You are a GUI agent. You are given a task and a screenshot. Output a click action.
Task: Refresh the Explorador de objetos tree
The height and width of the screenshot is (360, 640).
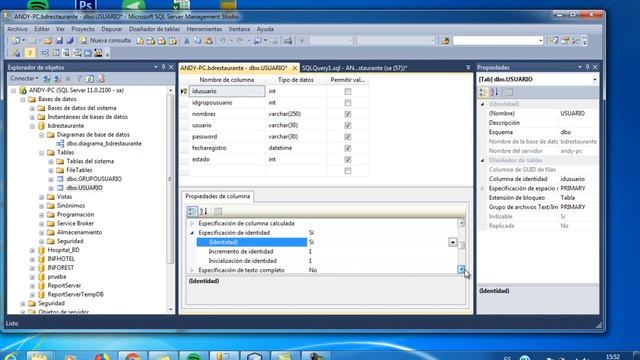click(90, 78)
